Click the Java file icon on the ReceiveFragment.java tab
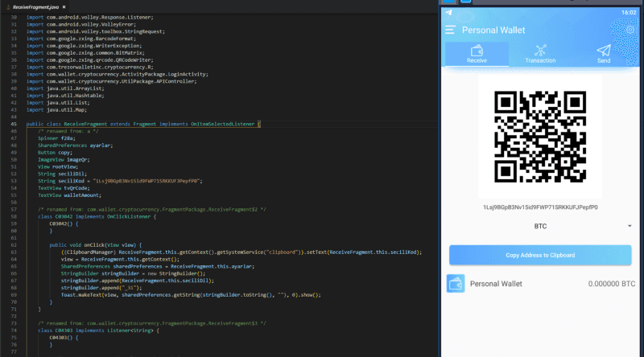The image size is (644, 357). point(8,7)
